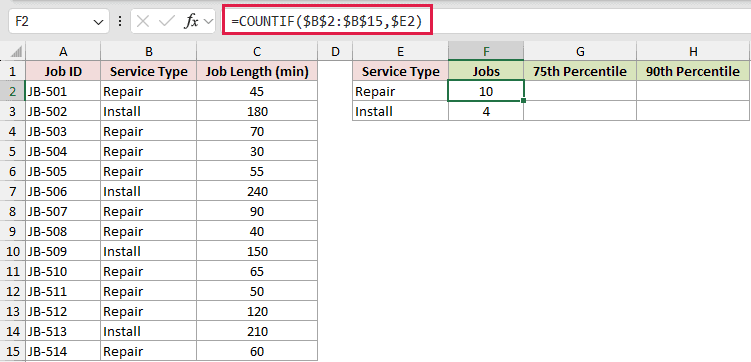Click the empty 75th Percentile cell for Install
This screenshot has width=751, height=362.
[x=580, y=111]
